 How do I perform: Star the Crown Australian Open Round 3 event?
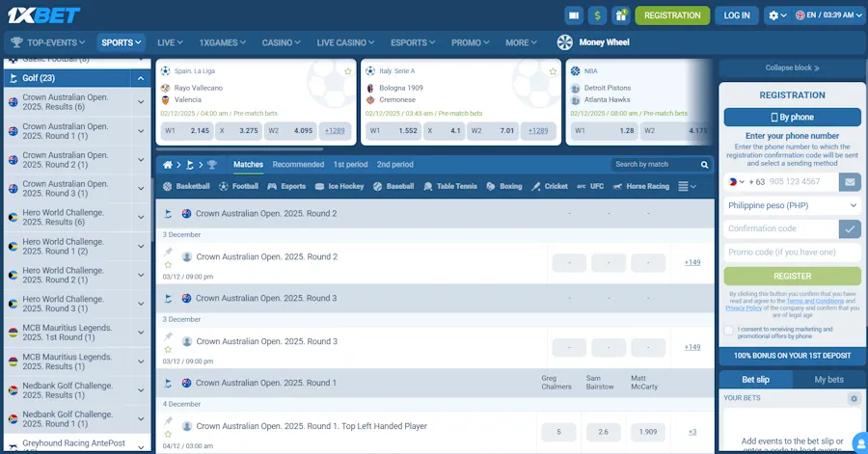(x=168, y=350)
